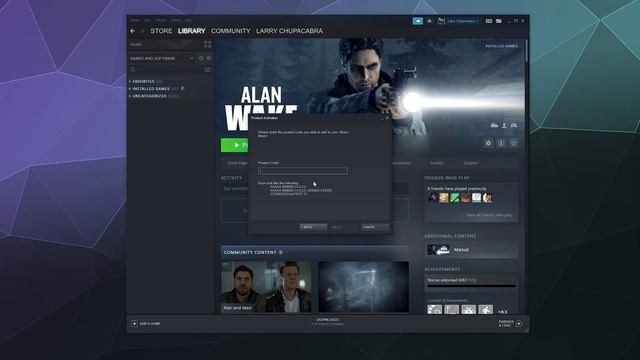The height and width of the screenshot is (360, 640).
Task: Open the STORE section
Action: [161, 31]
